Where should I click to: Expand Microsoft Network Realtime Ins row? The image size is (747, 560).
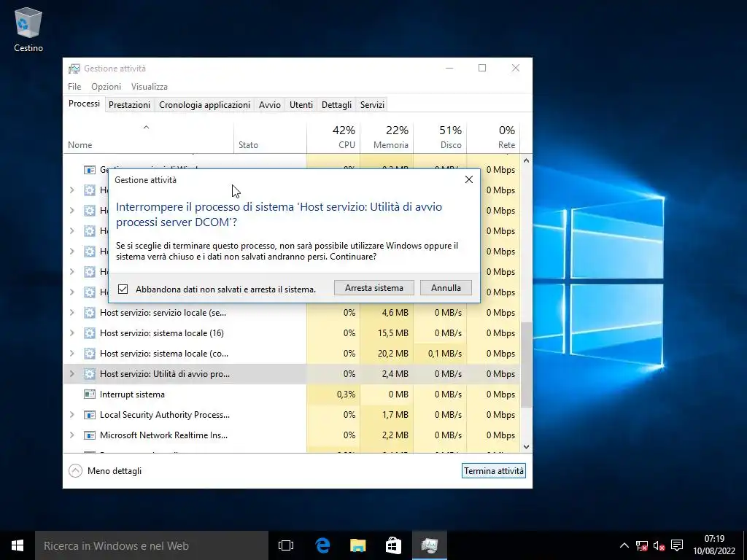pyautogui.click(x=72, y=435)
